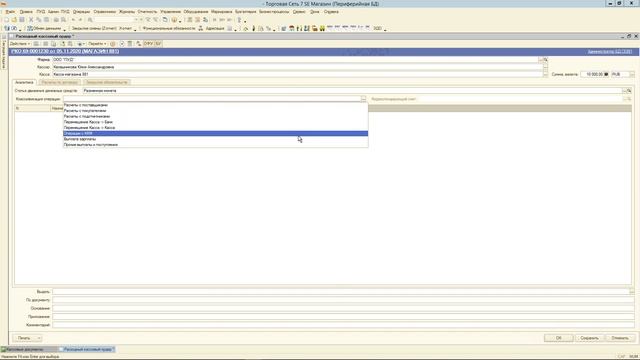Viewport: 640px width, 360px height.
Task: Click the Find magnifier icon in main toolbar
Action: [90, 20]
